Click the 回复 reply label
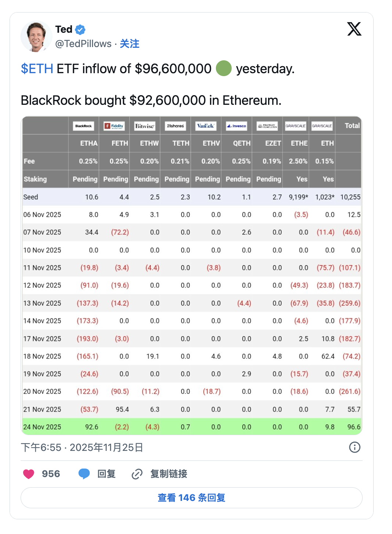392x534 pixels. (107, 474)
